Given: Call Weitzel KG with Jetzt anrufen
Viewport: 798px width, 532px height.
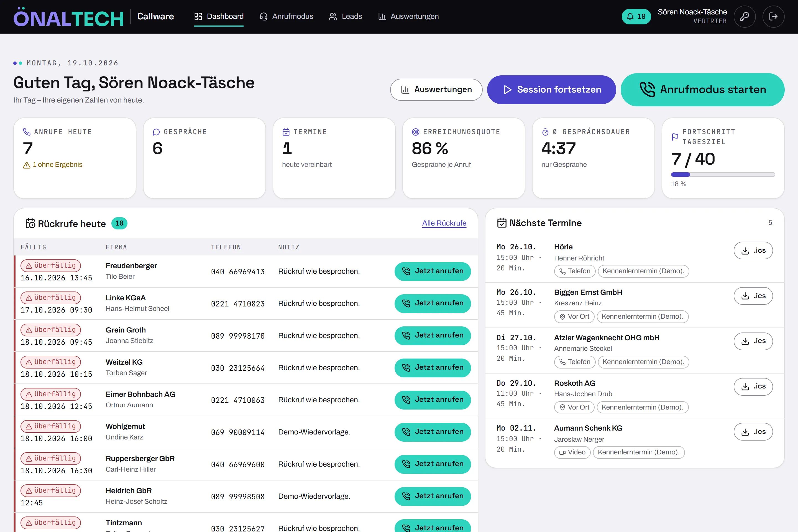Looking at the screenshot, I should tap(433, 368).
